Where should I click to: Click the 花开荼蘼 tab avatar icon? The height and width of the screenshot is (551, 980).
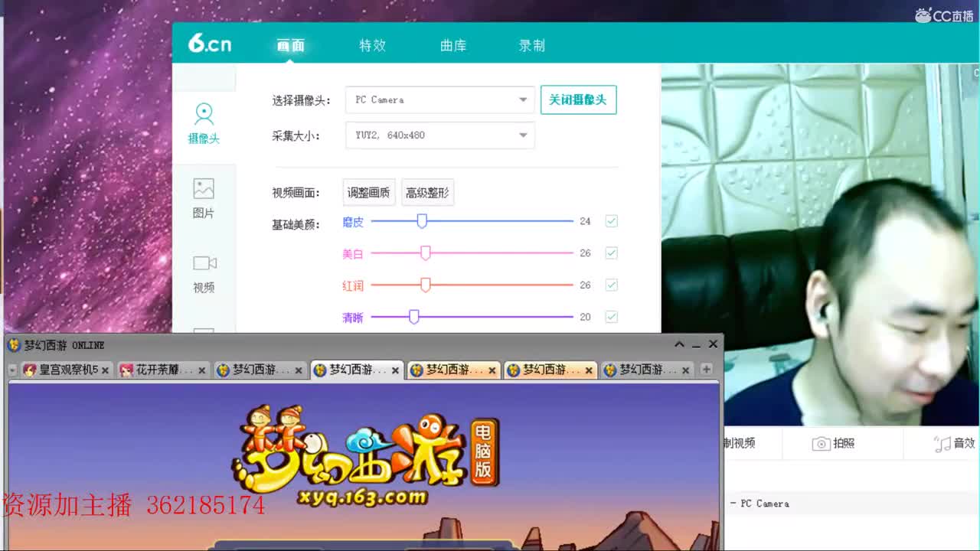(x=126, y=370)
